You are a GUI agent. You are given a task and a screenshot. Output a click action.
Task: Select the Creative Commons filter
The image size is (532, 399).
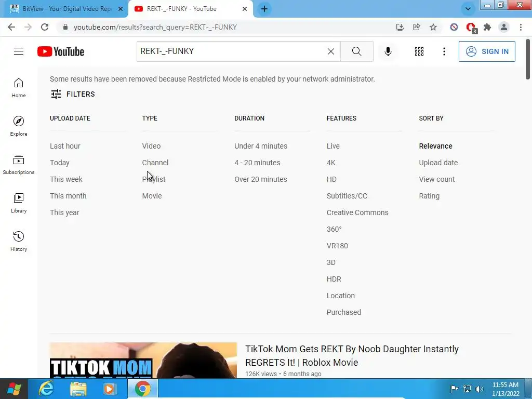point(357,212)
